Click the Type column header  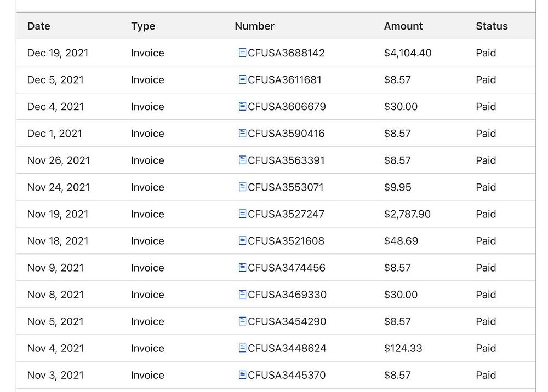point(143,26)
